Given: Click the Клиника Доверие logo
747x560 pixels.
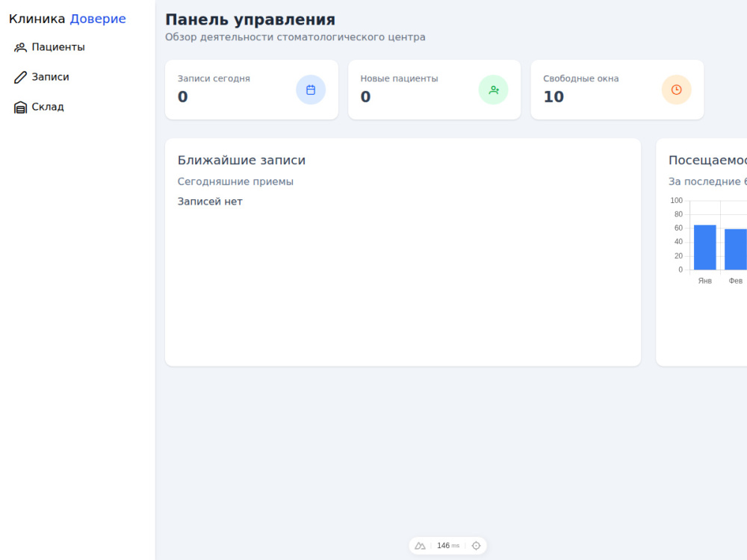Looking at the screenshot, I should [67, 19].
